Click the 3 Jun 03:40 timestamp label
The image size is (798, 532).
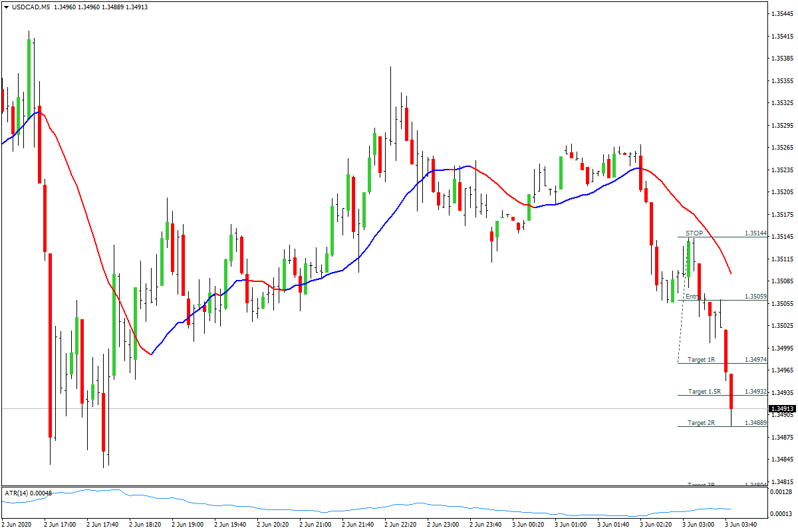pos(740,523)
